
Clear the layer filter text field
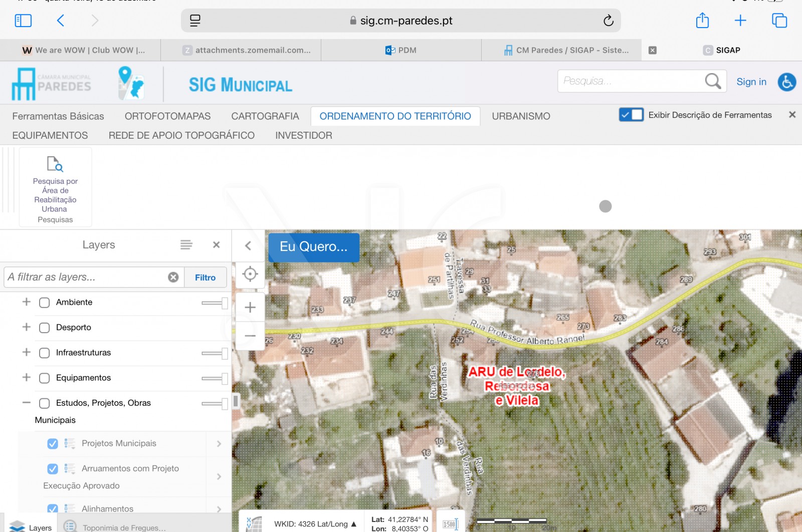173,277
